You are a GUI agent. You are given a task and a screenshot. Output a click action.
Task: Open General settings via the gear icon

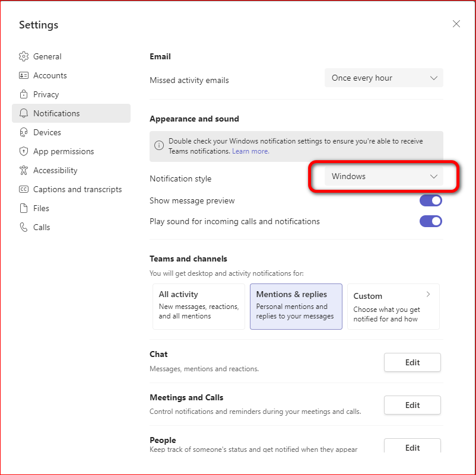(24, 56)
